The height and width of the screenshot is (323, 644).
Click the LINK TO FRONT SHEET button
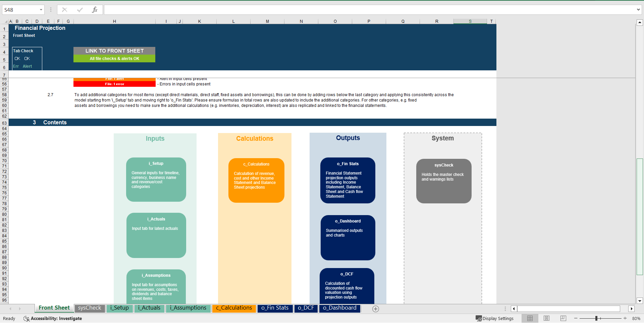point(114,51)
